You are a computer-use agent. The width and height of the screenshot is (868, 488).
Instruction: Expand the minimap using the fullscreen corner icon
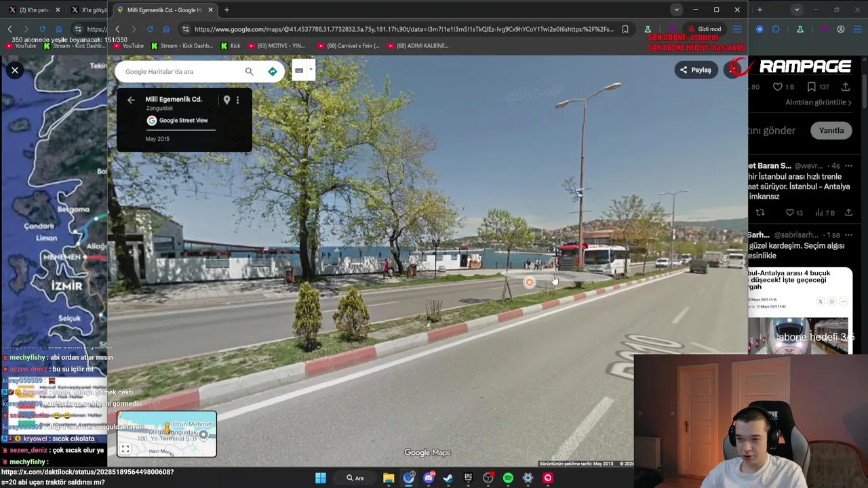[125, 449]
